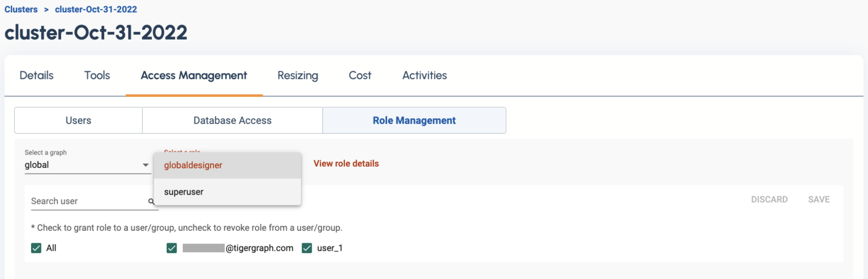This screenshot has height=279, width=868.
Task: Open the Activities tab
Action: (424, 76)
